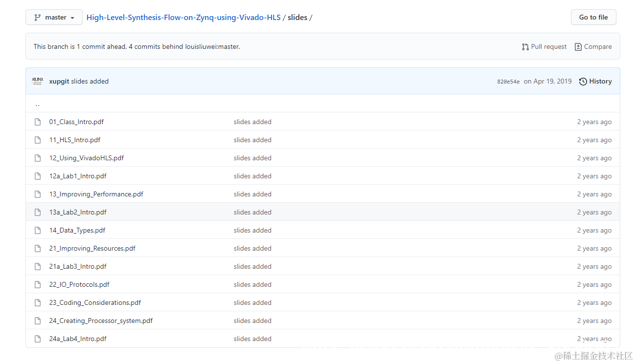The width and height of the screenshot is (636, 364).
Task: Open 12a_Lab1_Intro.pdf
Action: (x=78, y=176)
